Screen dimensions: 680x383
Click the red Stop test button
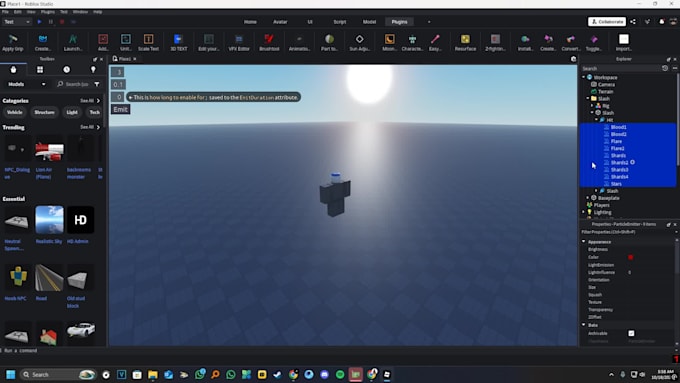(62, 22)
